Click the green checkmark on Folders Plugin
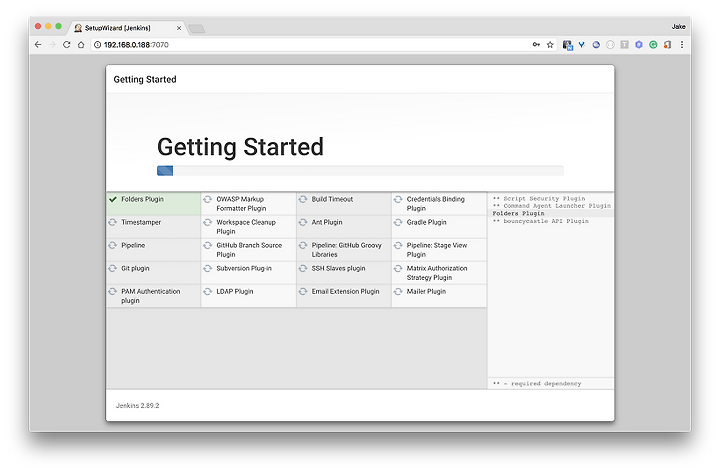 coord(113,199)
